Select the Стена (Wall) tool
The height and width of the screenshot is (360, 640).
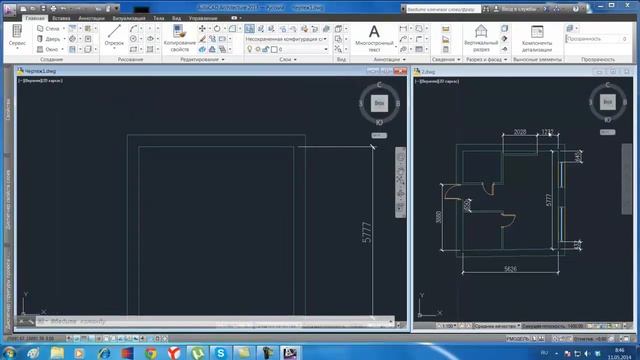coord(48,28)
